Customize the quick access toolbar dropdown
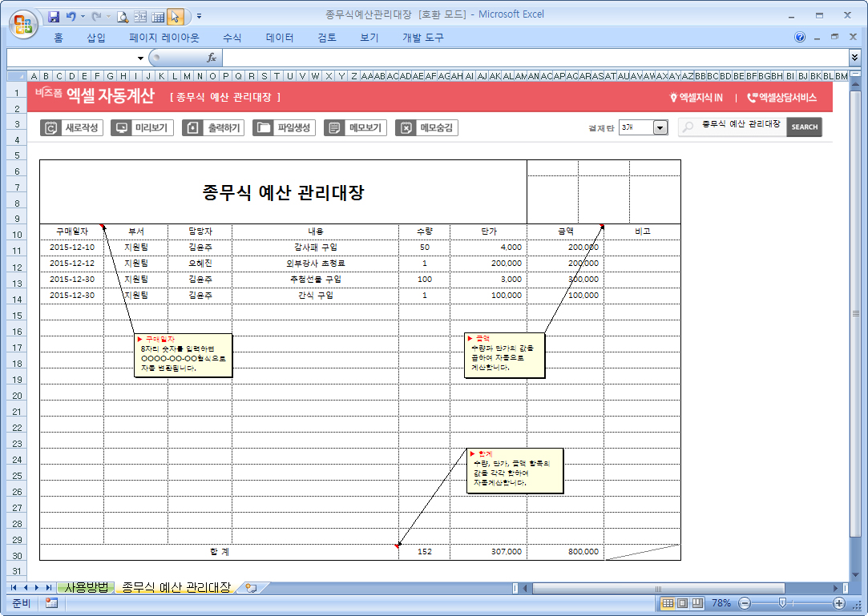Screen dimensions: 868x616 click(x=200, y=17)
